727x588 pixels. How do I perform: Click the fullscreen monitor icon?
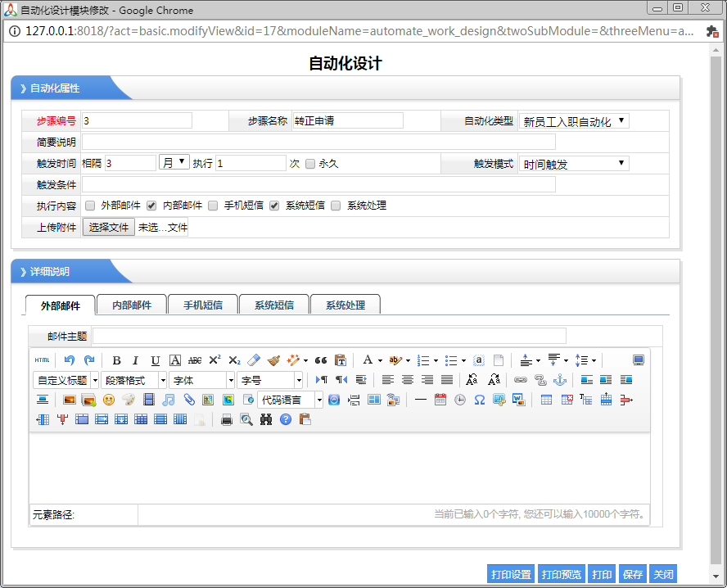point(639,360)
